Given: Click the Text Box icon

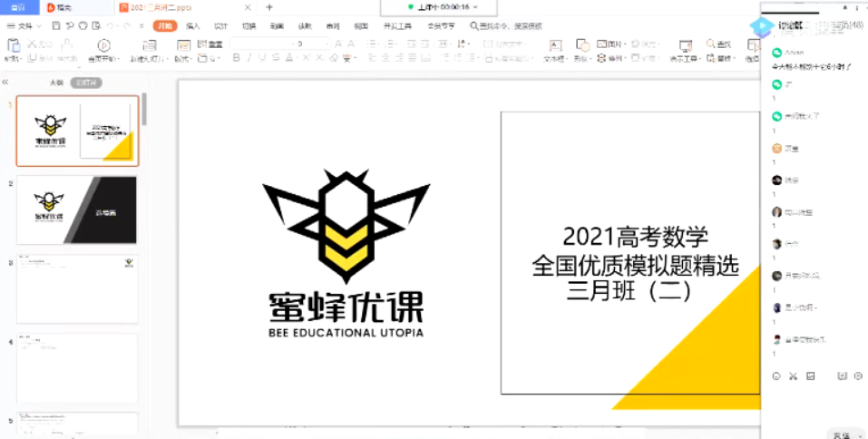Looking at the screenshot, I should pyautogui.click(x=555, y=45).
